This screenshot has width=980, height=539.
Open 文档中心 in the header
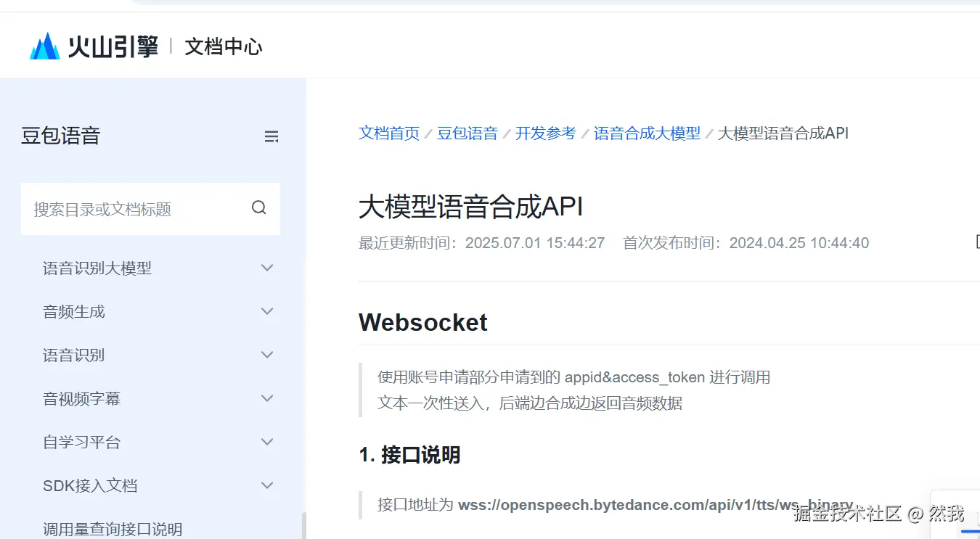(224, 47)
